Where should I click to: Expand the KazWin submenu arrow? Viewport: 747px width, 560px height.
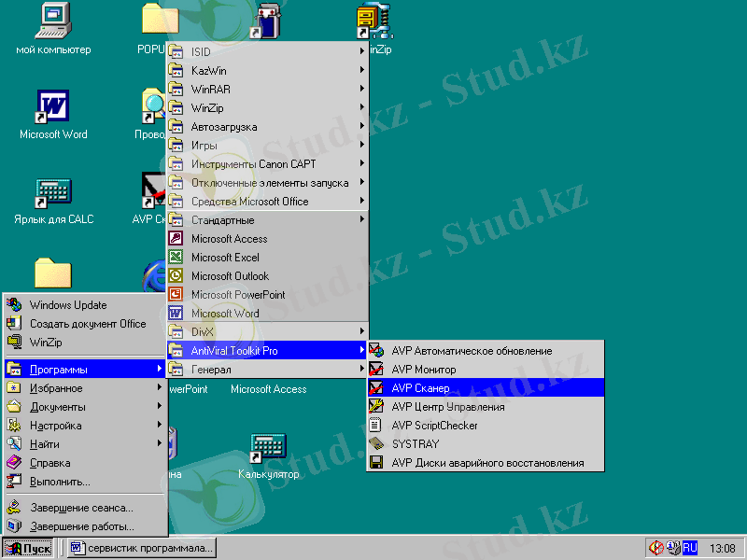coord(362,69)
